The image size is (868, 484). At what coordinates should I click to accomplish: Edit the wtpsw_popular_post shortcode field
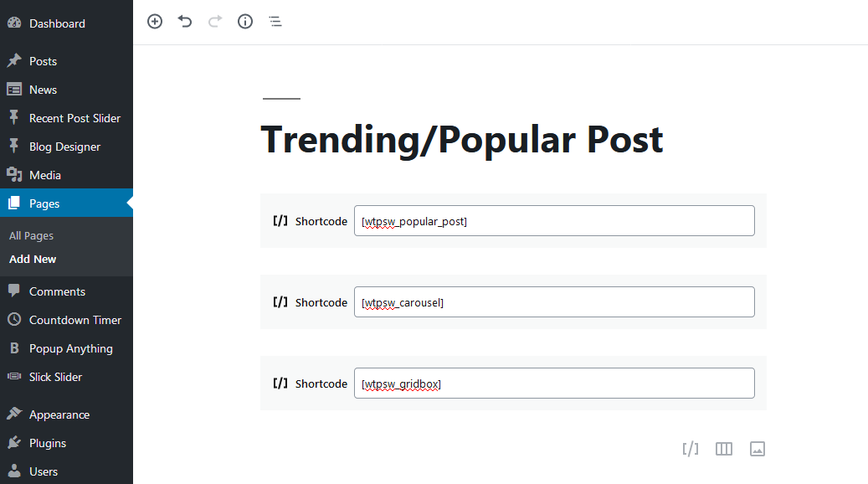tap(554, 221)
